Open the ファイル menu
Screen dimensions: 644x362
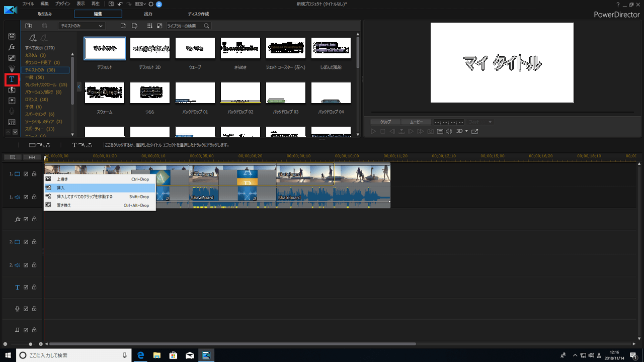point(28,4)
